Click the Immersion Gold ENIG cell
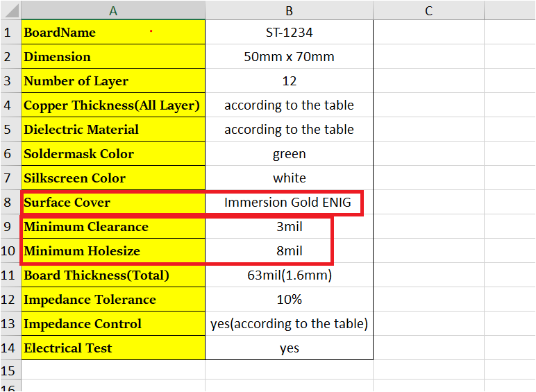The width and height of the screenshot is (536, 392). pyautogui.click(x=289, y=203)
